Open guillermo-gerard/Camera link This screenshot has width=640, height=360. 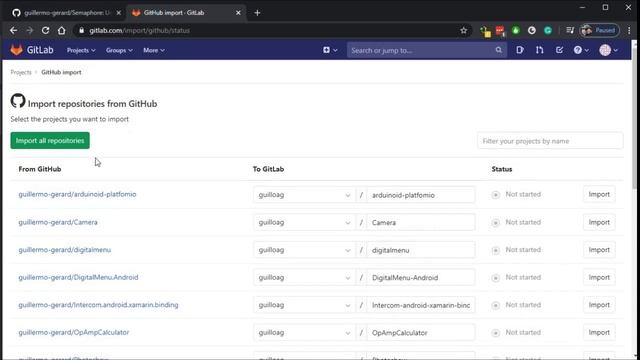[58, 222]
